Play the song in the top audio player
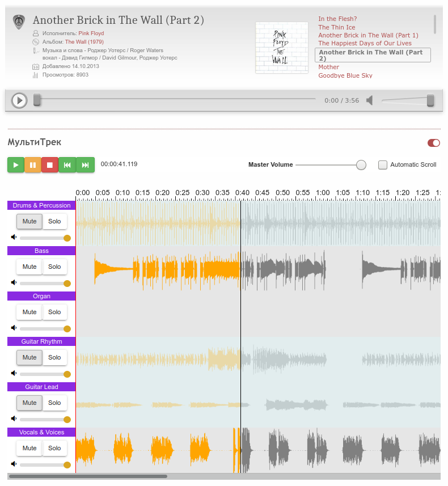 [x=19, y=100]
